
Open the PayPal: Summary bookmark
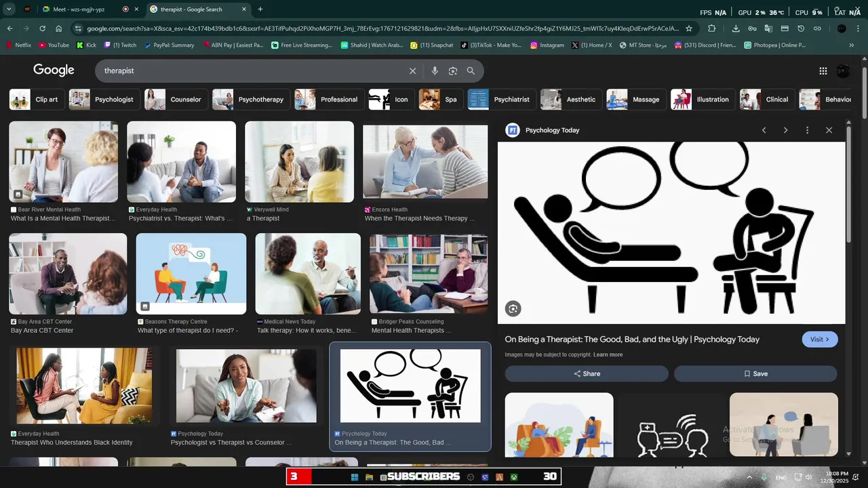168,45
